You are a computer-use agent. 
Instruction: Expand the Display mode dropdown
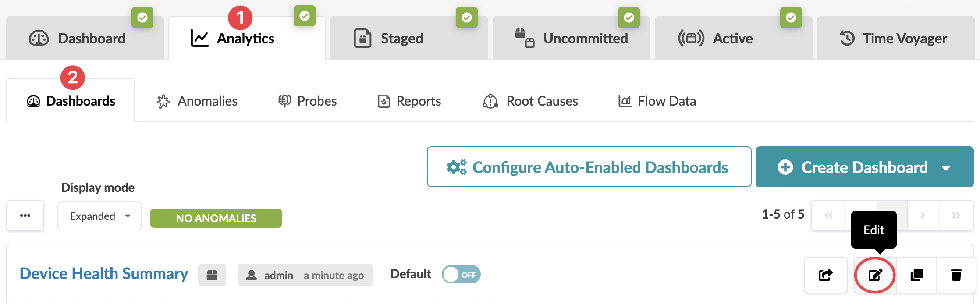point(99,216)
